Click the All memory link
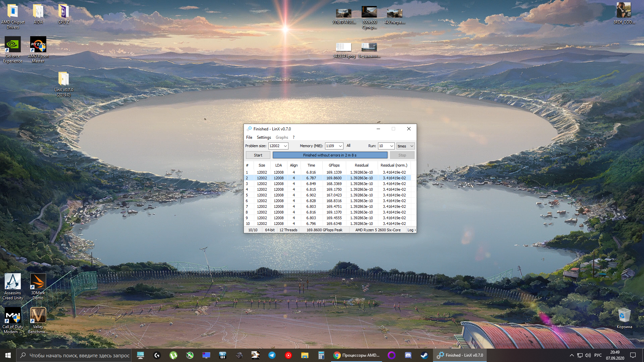The width and height of the screenshot is (644, 362). point(348,145)
